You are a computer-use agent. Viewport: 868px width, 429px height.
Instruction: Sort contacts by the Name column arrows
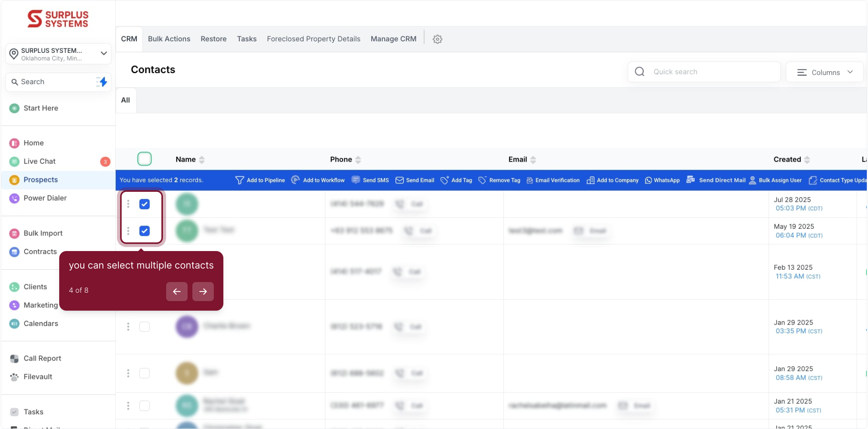coord(202,160)
